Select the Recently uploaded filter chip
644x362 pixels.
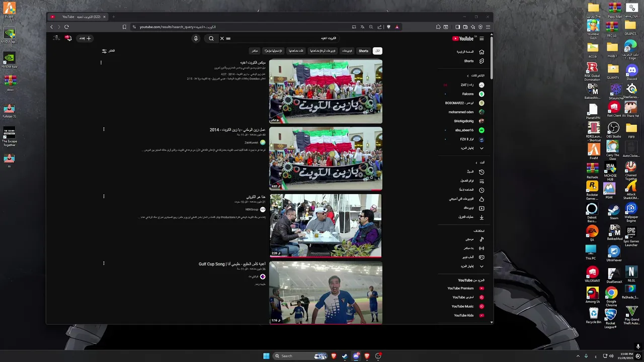coord(274,51)
